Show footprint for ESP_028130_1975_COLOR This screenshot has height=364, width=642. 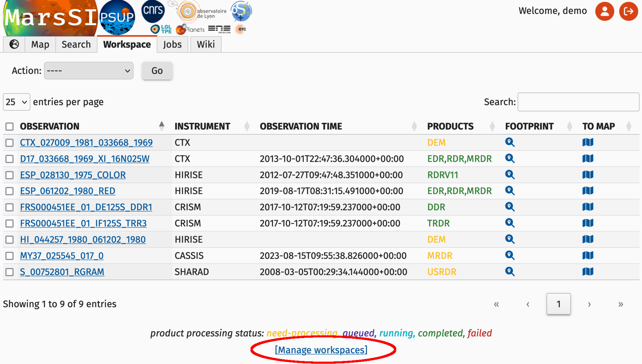tap(509, 175)
